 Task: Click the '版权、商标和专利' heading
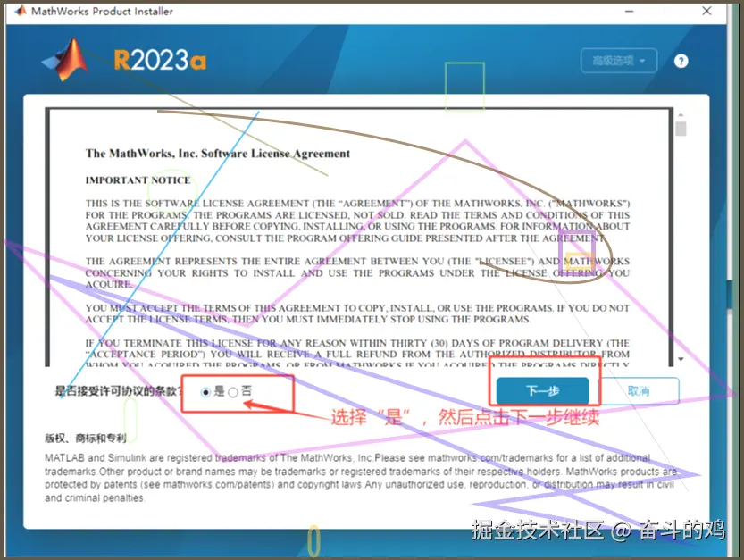pos(86,438)
